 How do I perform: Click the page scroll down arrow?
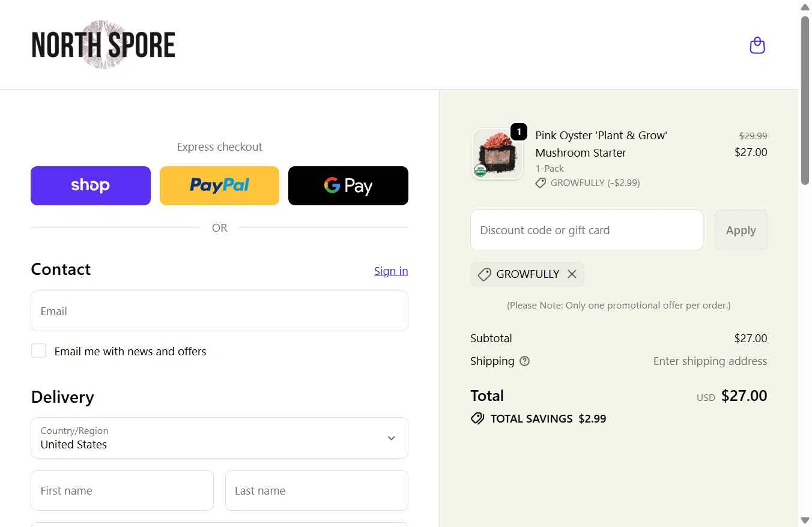pos(805,520)
